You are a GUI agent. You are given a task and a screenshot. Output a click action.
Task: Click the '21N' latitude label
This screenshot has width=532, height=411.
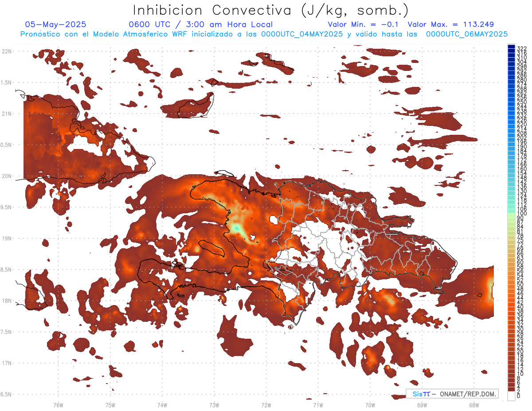click(x=6, y=114)
